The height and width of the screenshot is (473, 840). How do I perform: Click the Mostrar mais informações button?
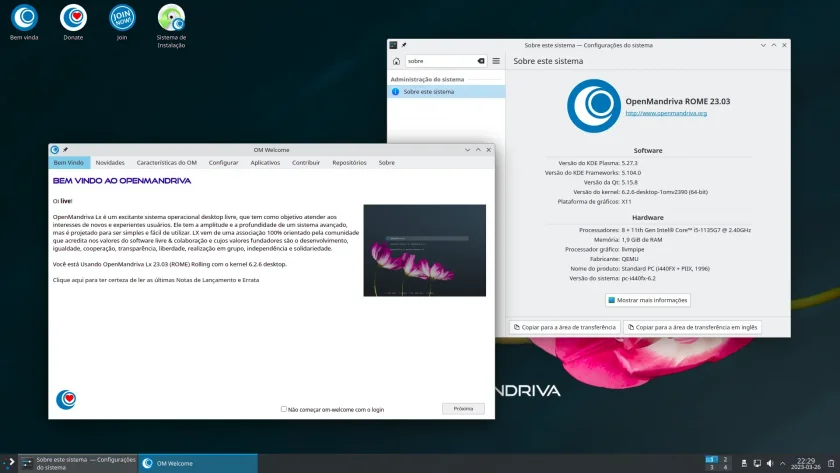click(x=648, y=301)
